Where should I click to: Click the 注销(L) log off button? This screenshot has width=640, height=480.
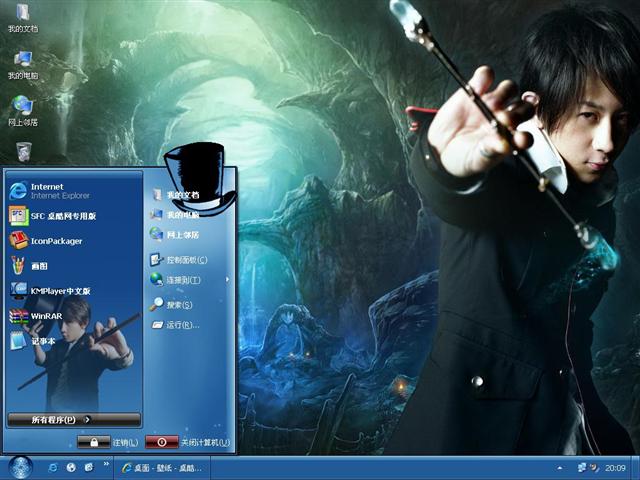point(108,442)
